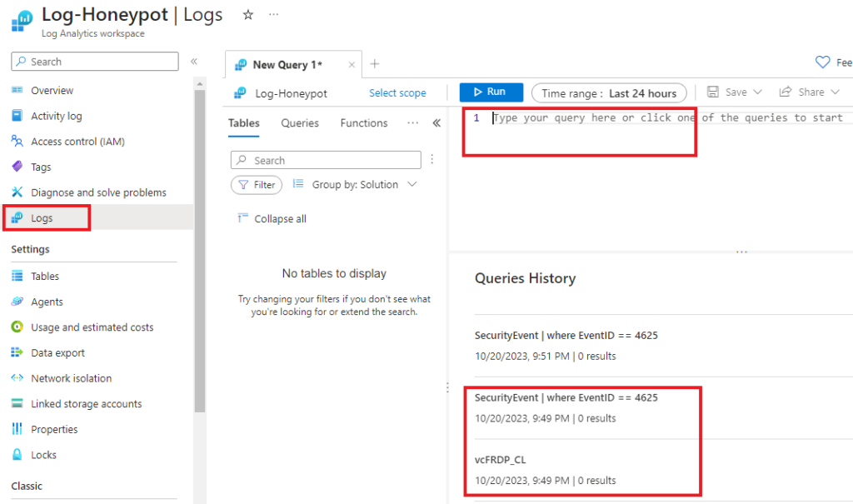Click the Filter button in the tables pane
Viewport: 853px width, 504px height.
pos(257,185)
